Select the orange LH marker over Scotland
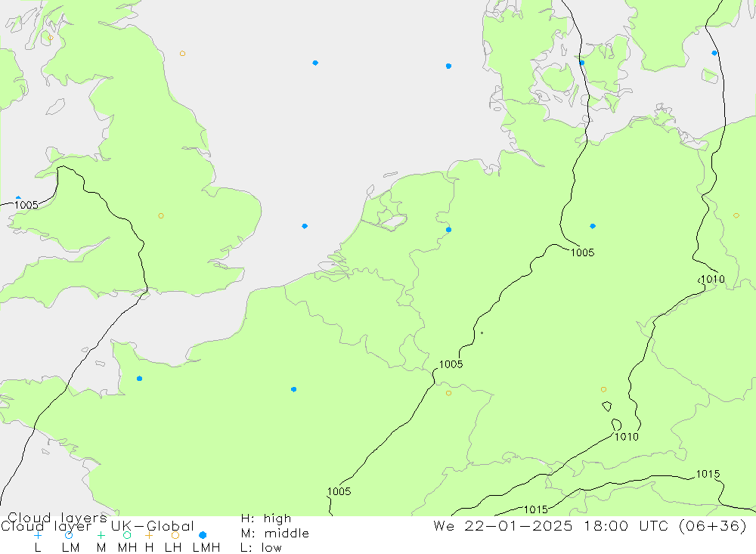 click(x=51, y=38)
